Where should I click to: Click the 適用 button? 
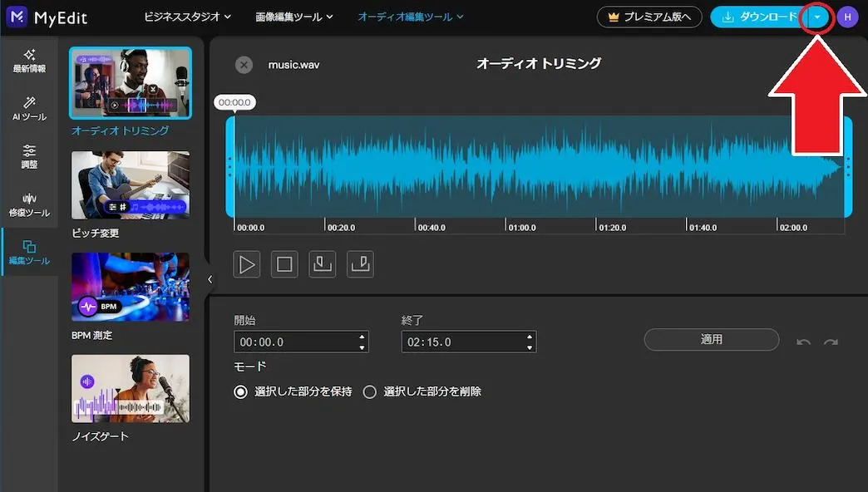pos(711,339)
